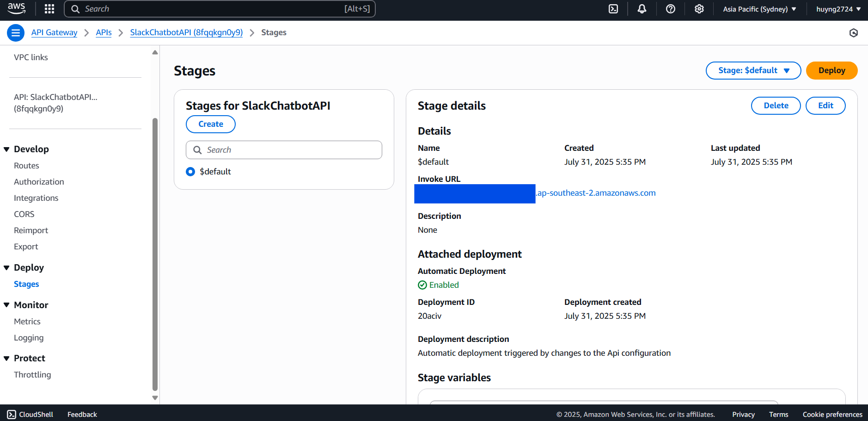The height and width of the screenshot is (421, 868).
Task: Collapse the Develop section
Action: (6, 149)
